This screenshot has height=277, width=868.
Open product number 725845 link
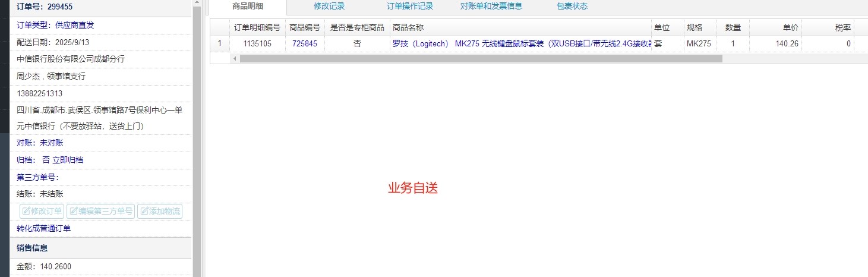point(305,43)
